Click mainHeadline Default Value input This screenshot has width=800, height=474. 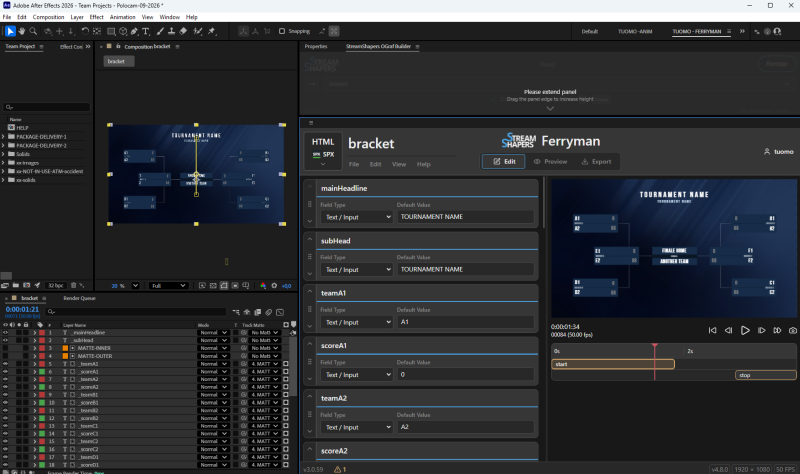[x=465, y=217]
